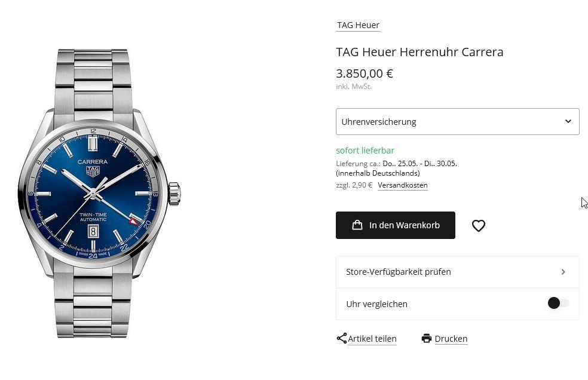Add watch via In den Warenkorb button
The image size is (588, 380).
(395, 225)
